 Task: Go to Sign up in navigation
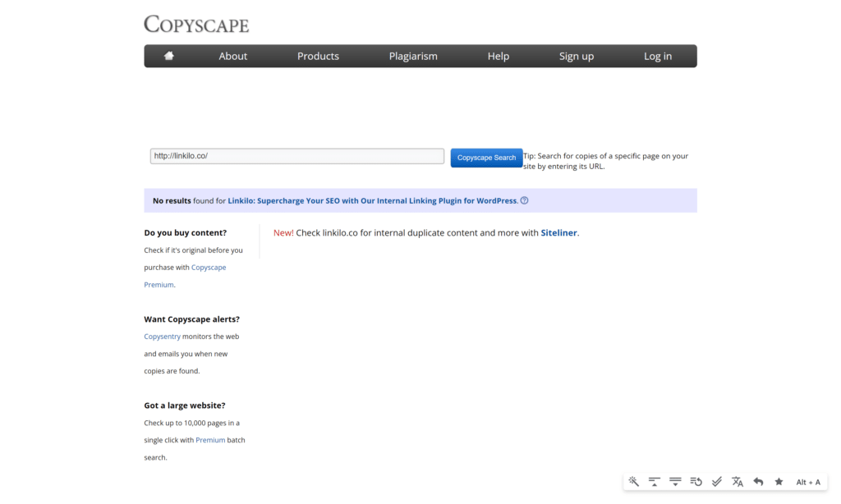click(x=577, y=57)
